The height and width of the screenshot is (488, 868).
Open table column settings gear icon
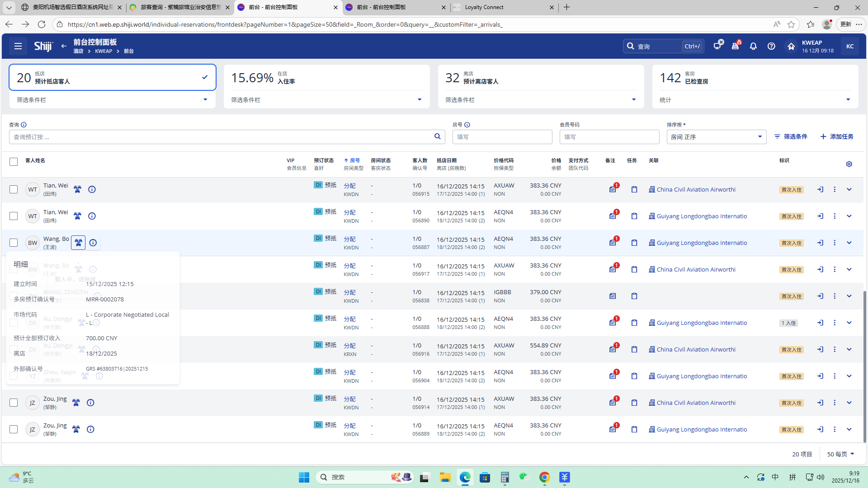pyautogui.click(x=849, y=164)
